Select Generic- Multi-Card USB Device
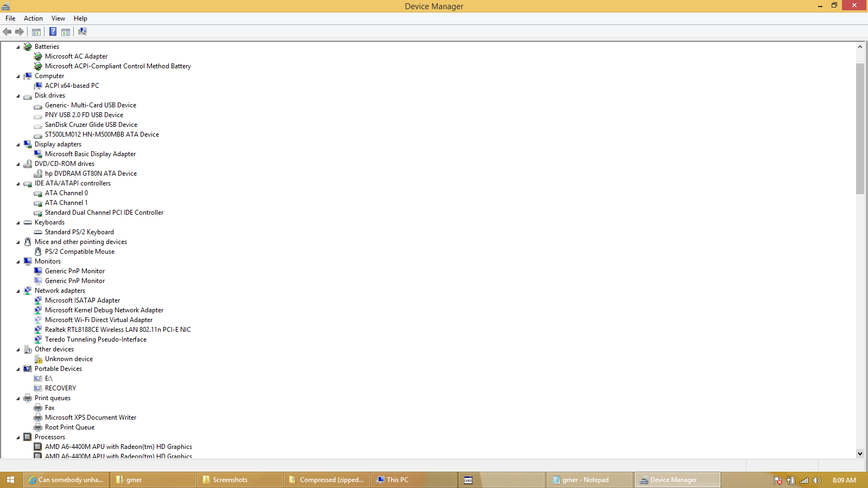 click(x=91, y=105)
